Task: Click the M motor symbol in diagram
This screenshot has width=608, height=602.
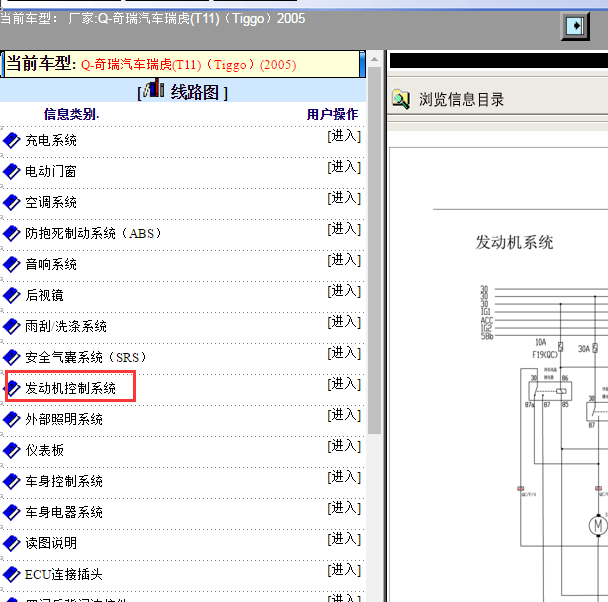Action: coord(598,526)
